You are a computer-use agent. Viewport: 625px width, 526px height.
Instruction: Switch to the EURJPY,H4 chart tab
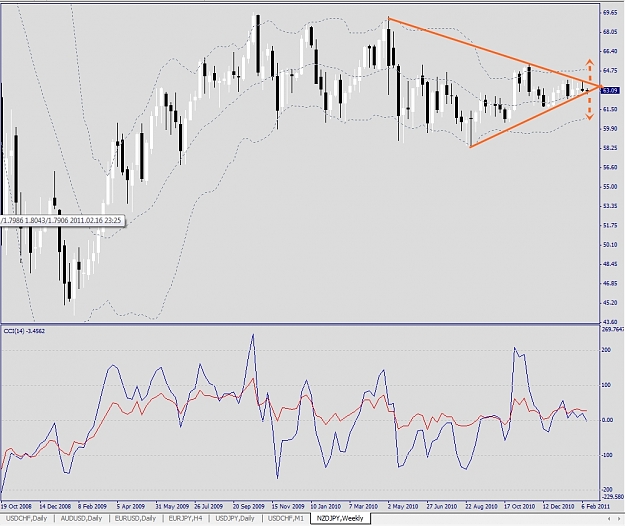185,518
